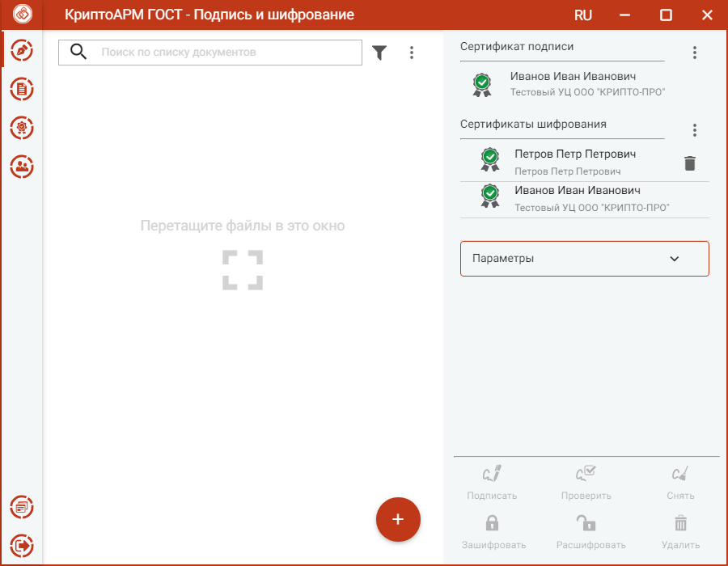728x566 pixels.
Task: Click the CryptoARM logo in title bar
Action: tap(23, 14)
